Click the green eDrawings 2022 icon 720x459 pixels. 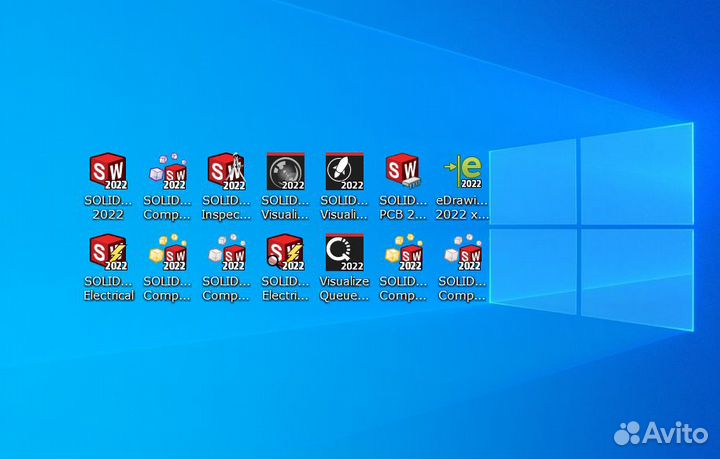[462, 172]
